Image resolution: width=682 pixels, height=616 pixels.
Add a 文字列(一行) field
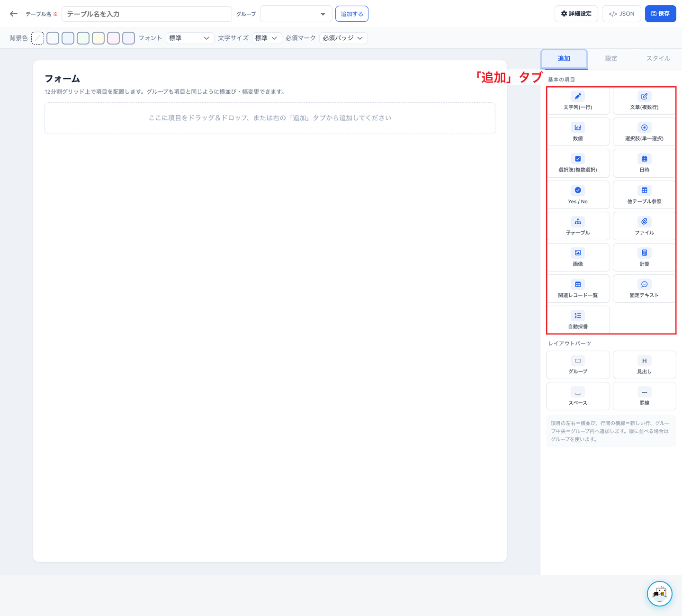[x=578, y=101]
